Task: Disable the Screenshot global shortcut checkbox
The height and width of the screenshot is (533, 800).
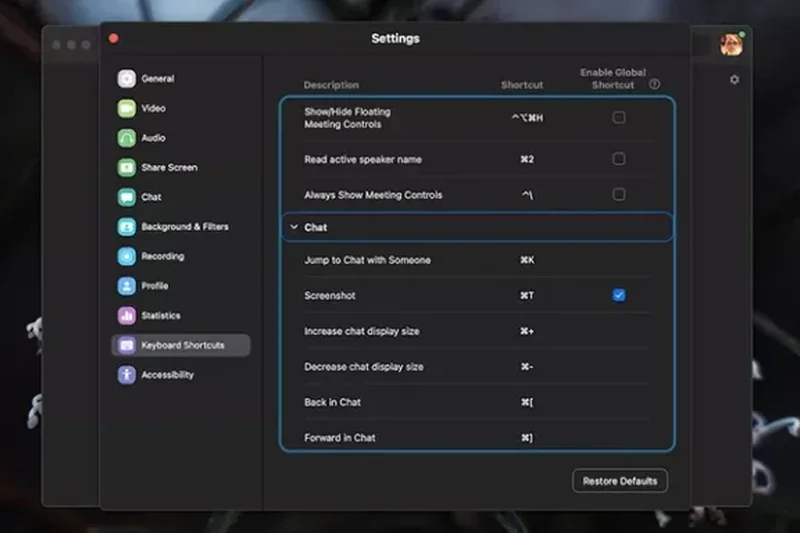Action: [619, 295]
